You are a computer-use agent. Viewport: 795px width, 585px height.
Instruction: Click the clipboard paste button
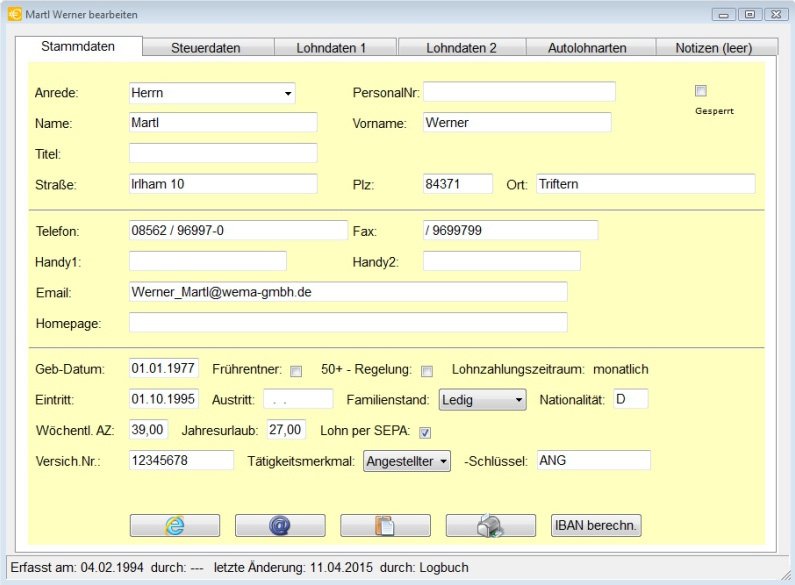point(385,525)
